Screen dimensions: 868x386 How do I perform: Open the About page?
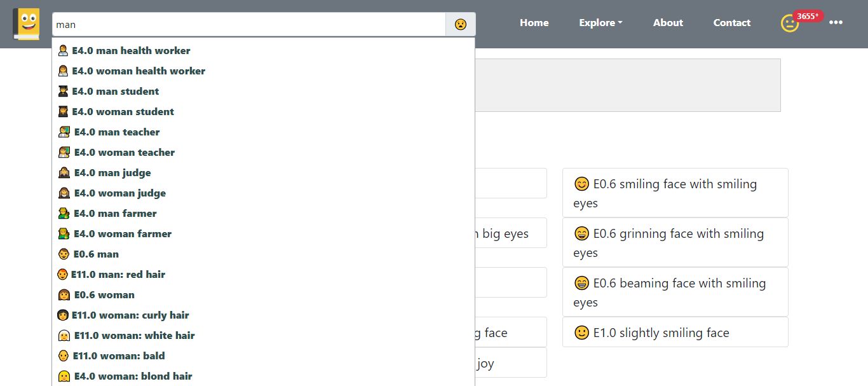coord(668,23)
